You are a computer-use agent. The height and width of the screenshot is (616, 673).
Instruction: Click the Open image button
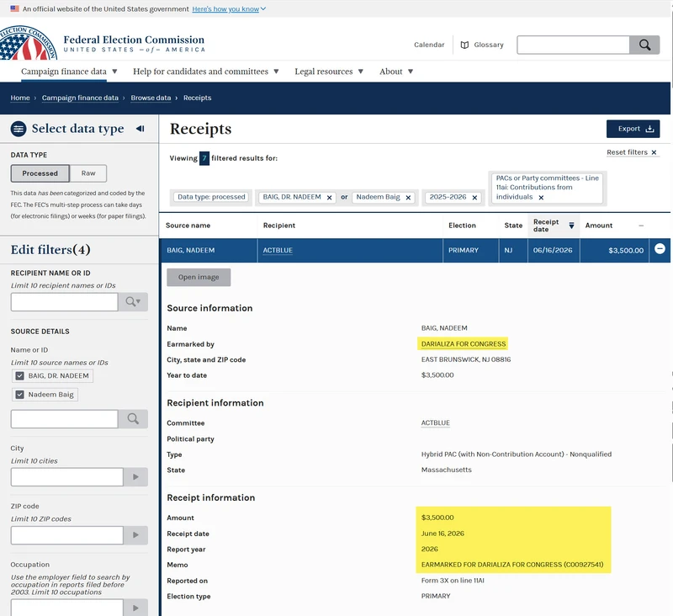click(199, 278)
